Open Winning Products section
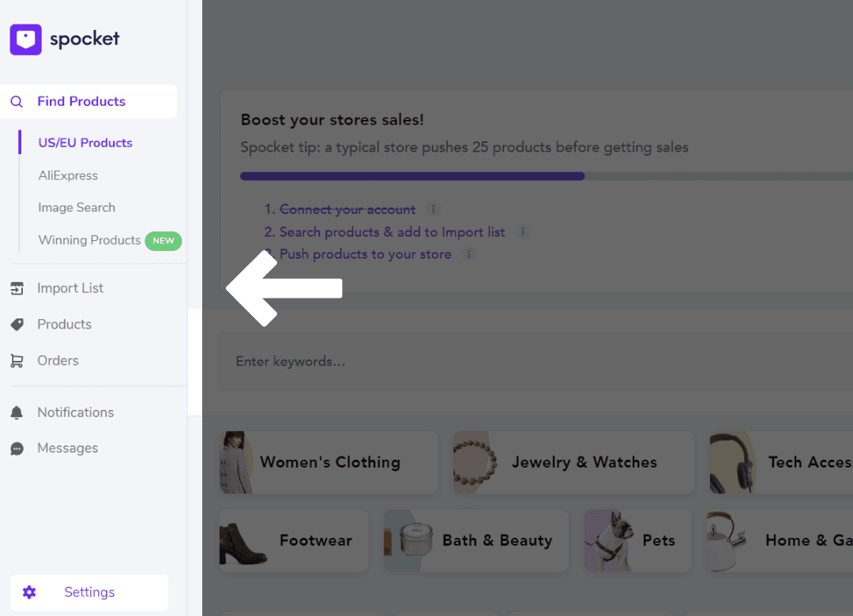Image resolution: width=853 pixels, height=616 pixels. [89, 240]
